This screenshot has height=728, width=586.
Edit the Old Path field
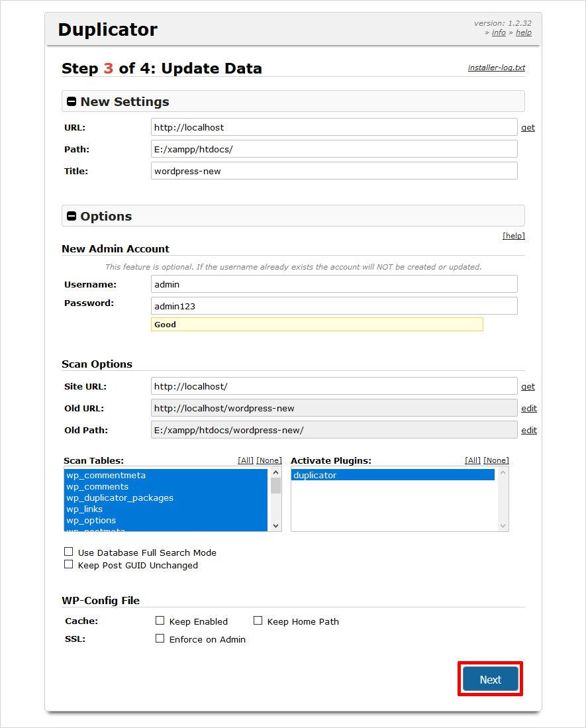tap(528, 431)
